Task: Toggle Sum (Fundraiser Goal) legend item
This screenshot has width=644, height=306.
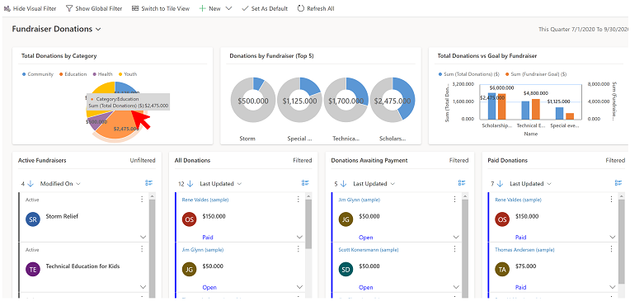Action: (x=536, y=74)
